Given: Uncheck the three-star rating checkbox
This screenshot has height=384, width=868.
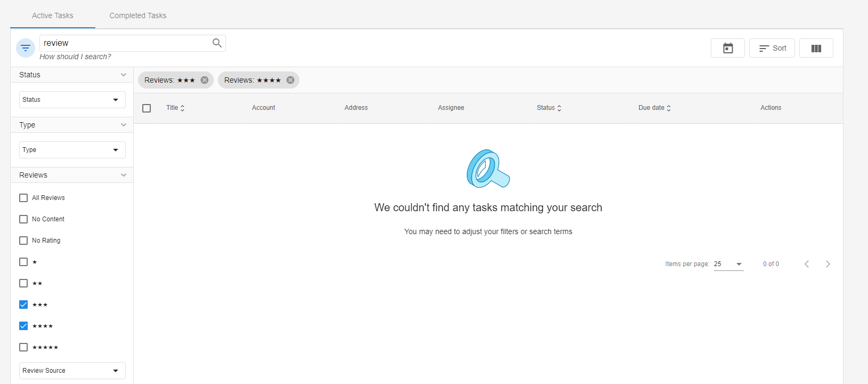Looking at the screenshot, I should 23,305.
